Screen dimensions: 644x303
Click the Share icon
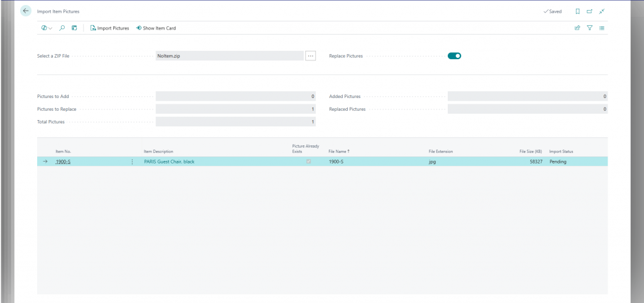[577, 28]
